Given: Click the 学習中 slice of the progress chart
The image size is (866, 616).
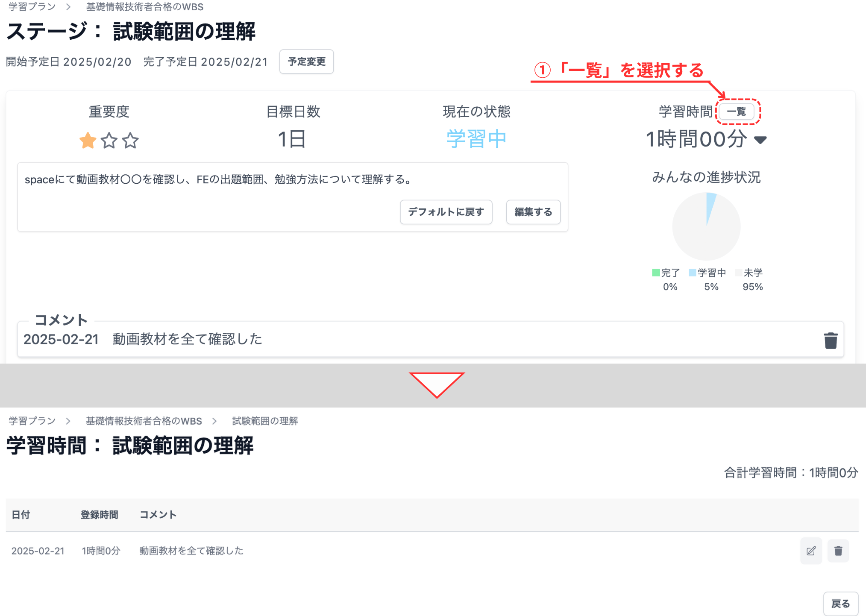Looking at the screenshot, I should [x=710, y=202].
